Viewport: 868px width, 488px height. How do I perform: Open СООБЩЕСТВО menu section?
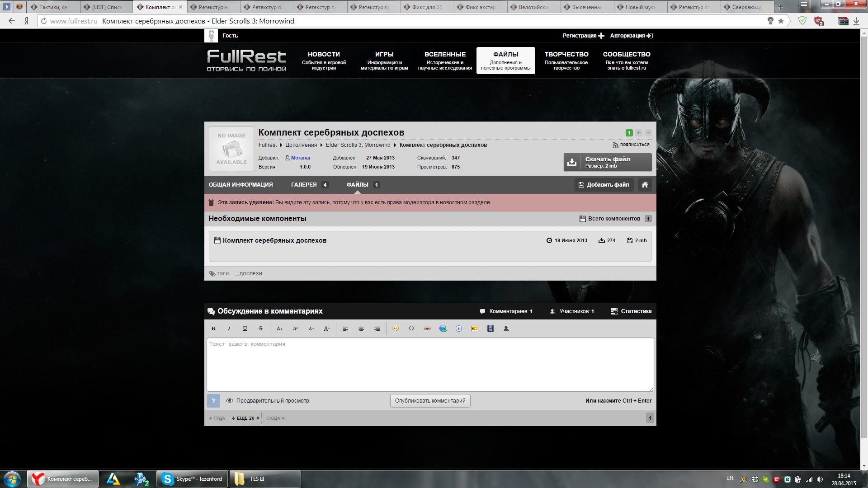[x=627, y=61]
